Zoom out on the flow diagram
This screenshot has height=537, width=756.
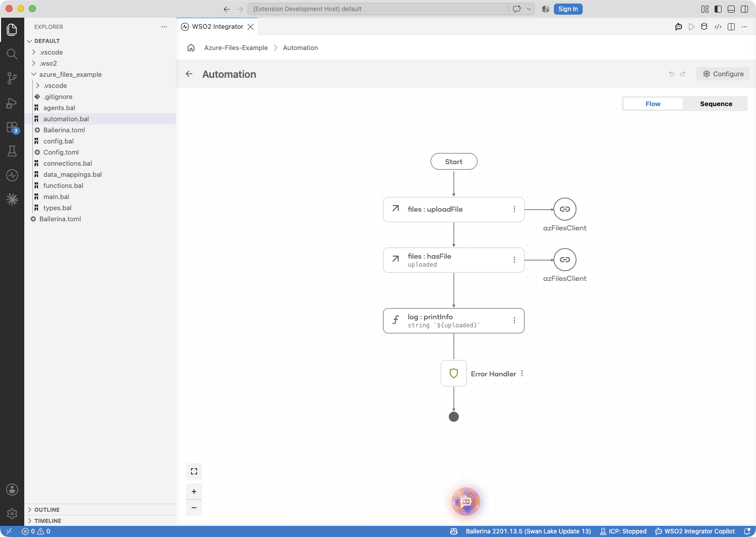coord(194,508)
